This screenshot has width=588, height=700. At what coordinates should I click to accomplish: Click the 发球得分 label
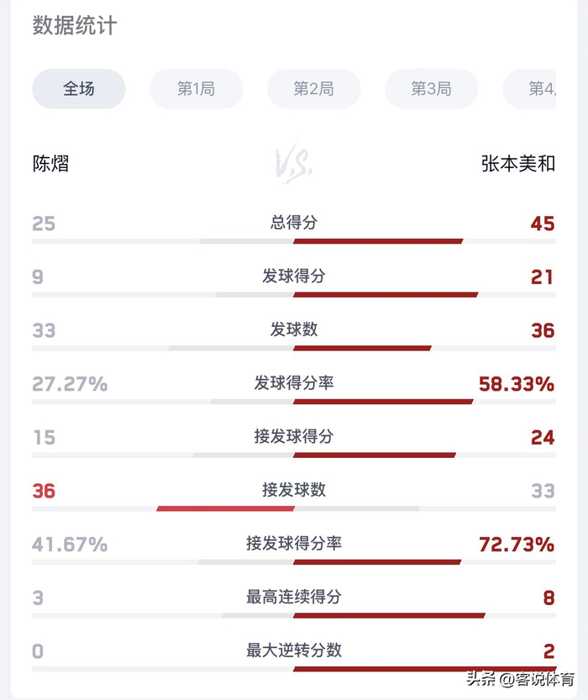[293, 276]
